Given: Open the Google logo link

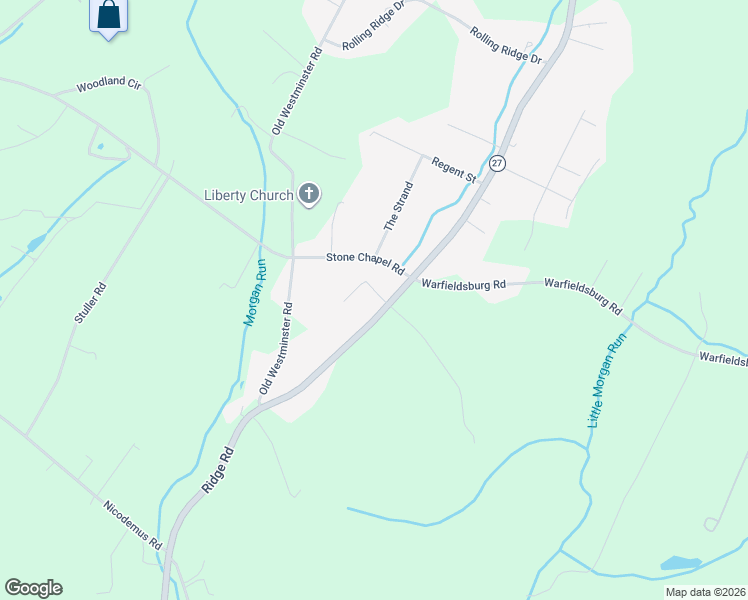Looking at the screenshot, I should pyautogui.click(x=33, y=588).
